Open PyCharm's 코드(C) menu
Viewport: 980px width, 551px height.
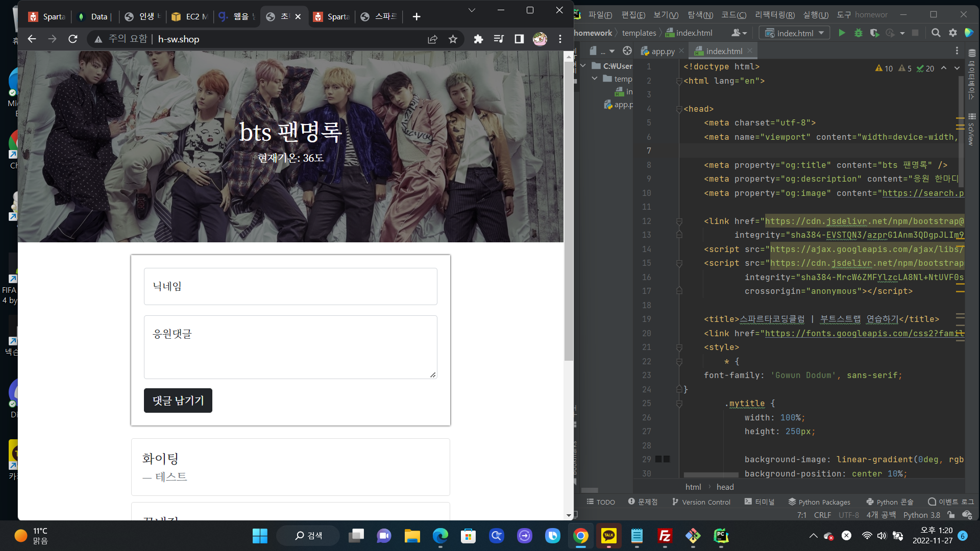coord(733,15)
